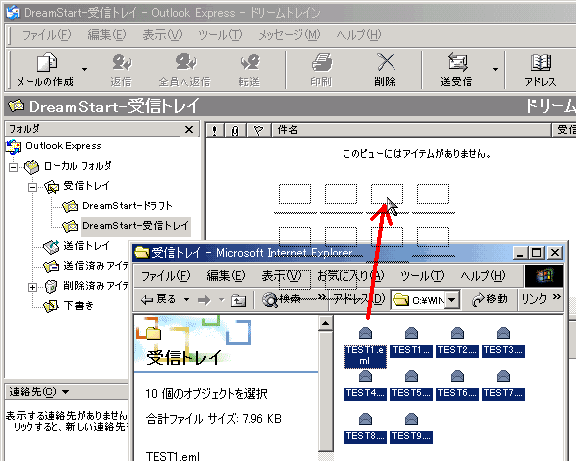Click Reply All (全員へ返信) icon
The width and height of the screenshot is (576, 461).
[185, 62]
